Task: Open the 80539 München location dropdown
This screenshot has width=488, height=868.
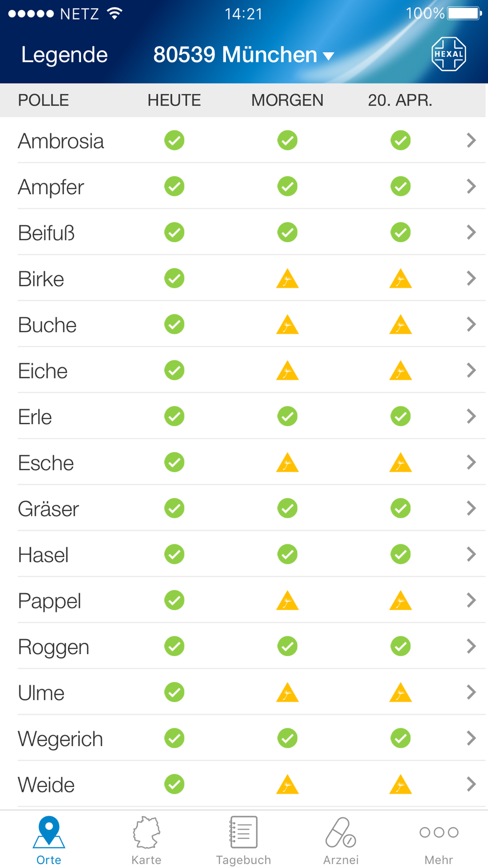Action: pyautogui.click(x=244, y=55)
